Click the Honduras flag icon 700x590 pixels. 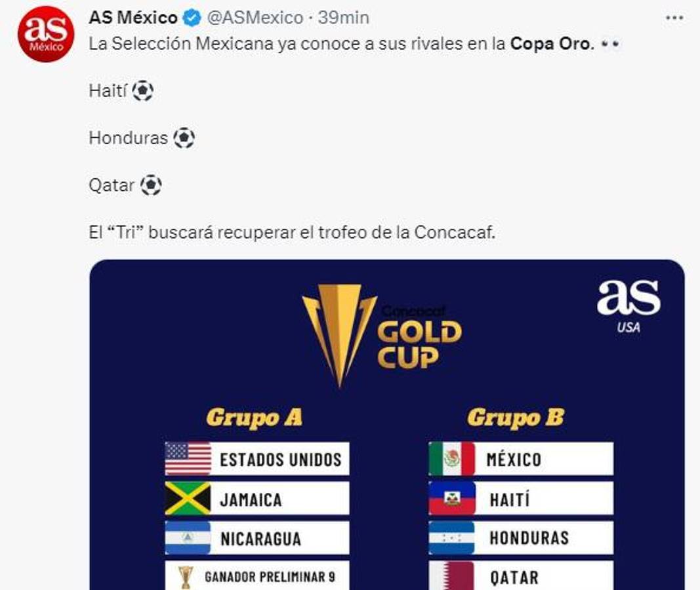click(x=451, y=538)
